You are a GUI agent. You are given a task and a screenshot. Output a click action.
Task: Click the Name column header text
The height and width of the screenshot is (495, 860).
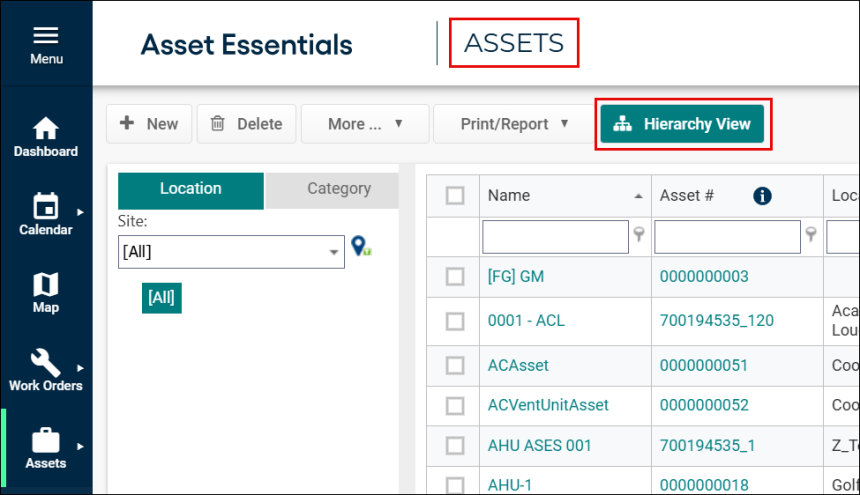508,196
